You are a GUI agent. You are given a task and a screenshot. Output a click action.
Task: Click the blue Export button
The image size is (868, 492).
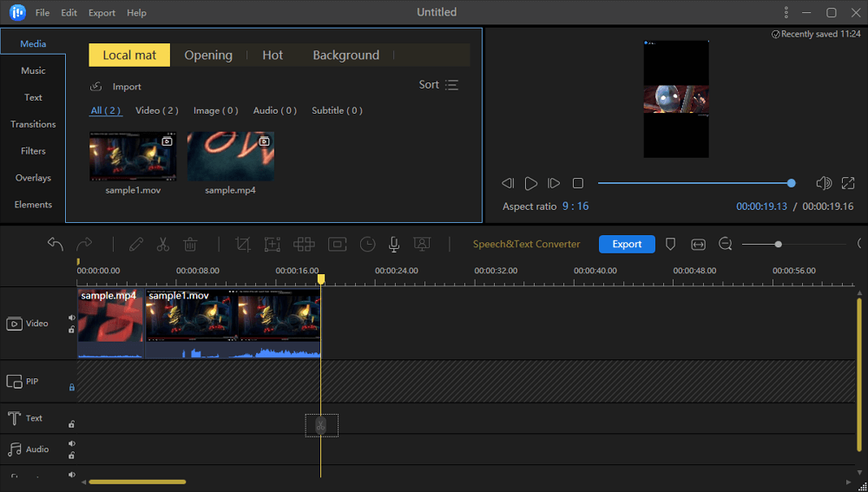(x=627, y=245)
